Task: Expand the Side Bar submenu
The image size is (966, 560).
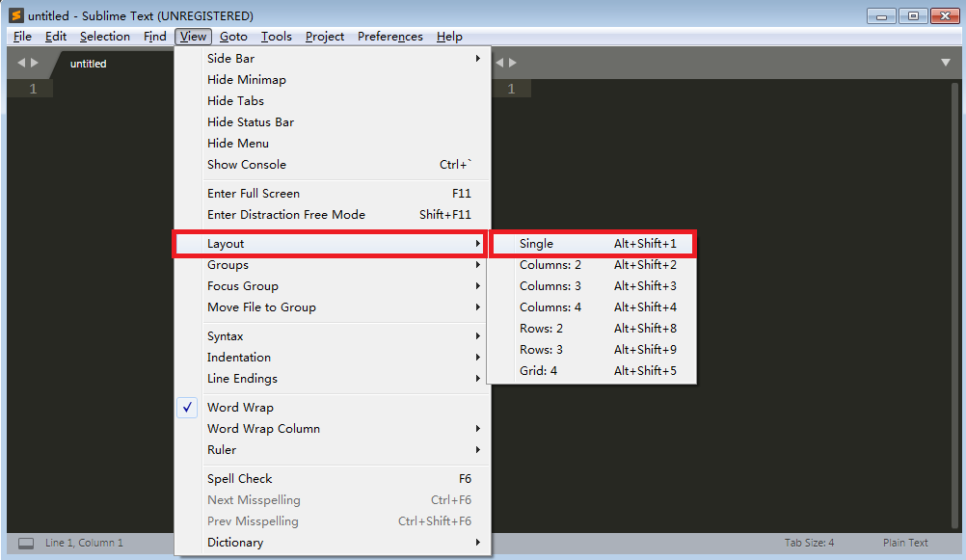Action: (x=334, y=59)
